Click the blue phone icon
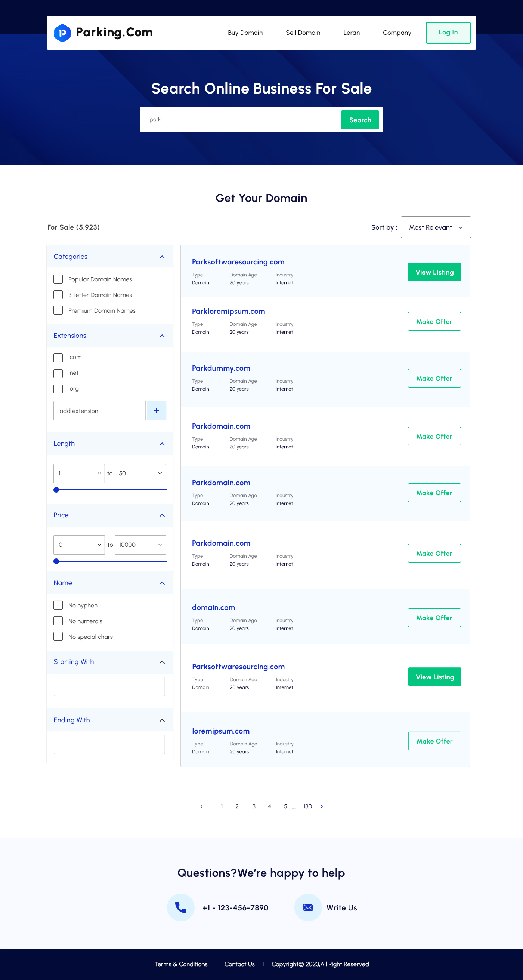Viewport: 523px width, 980px height. tap(181, 907)
